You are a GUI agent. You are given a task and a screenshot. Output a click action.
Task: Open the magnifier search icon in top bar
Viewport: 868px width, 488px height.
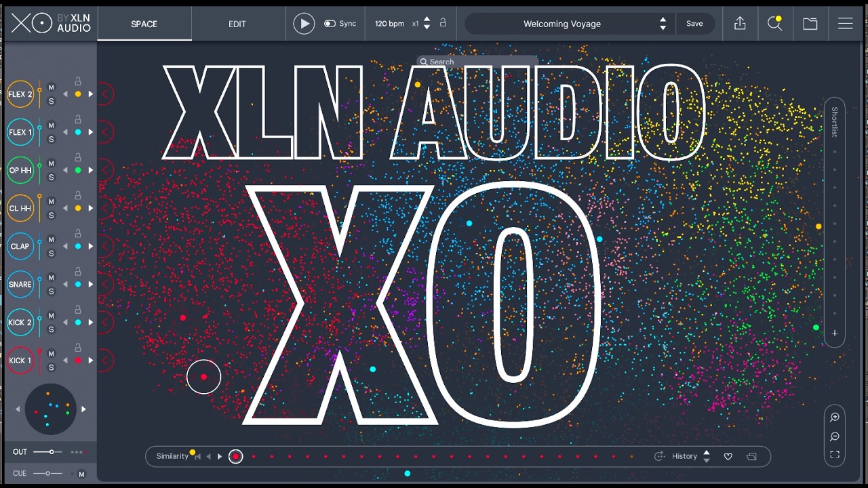pyautogui.click(x=774, y=24)
